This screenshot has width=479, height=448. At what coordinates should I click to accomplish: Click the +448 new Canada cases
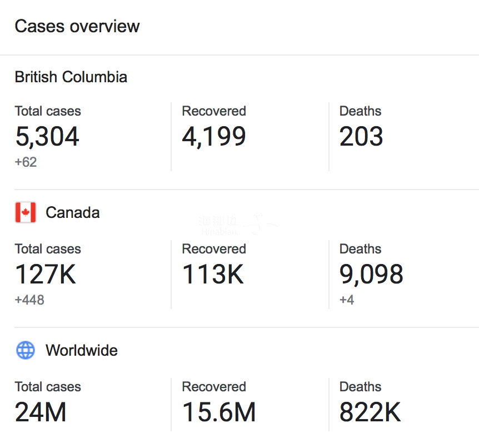point(29,300)
